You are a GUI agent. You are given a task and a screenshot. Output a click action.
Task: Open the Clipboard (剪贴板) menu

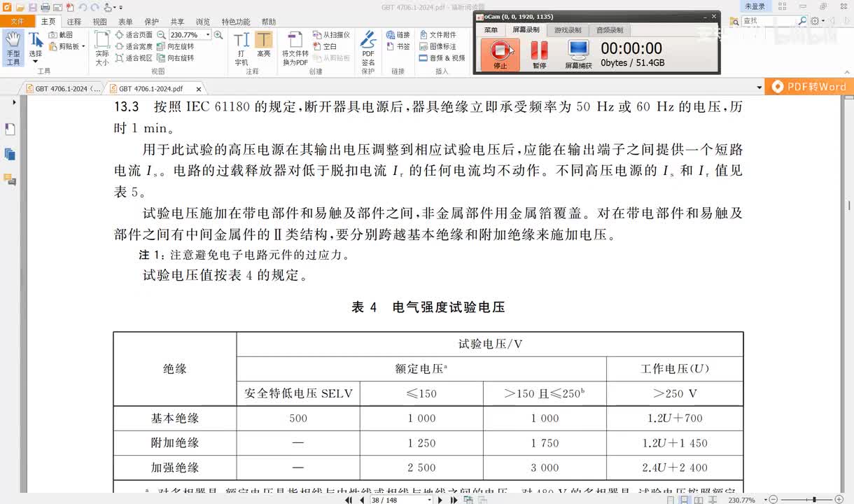point(66,46)
